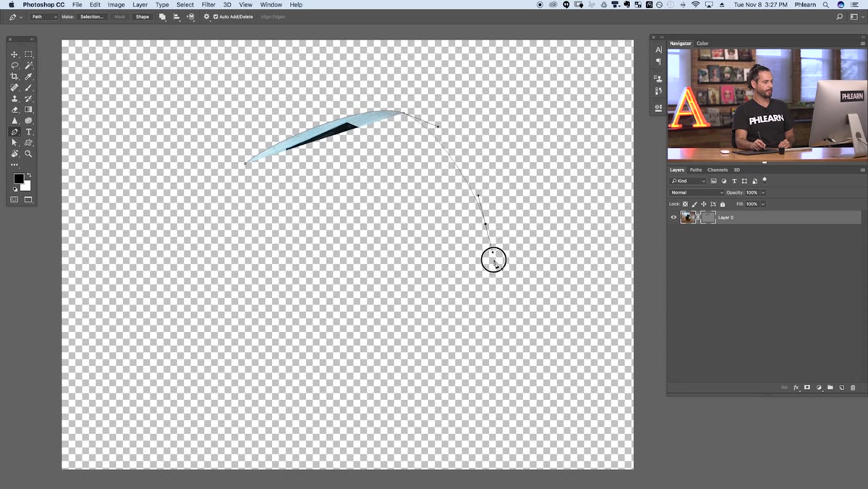The image size is (868, 489).
Task: Open the path arrangement options
Action: (191, 17)
